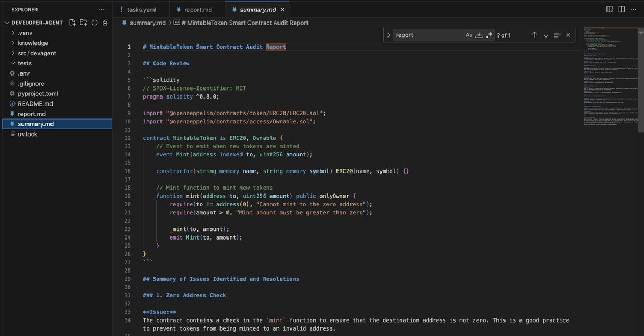Toggle Match Case in find widget
The height and width of the screenshot is (336, 644).
click(469, 35)
